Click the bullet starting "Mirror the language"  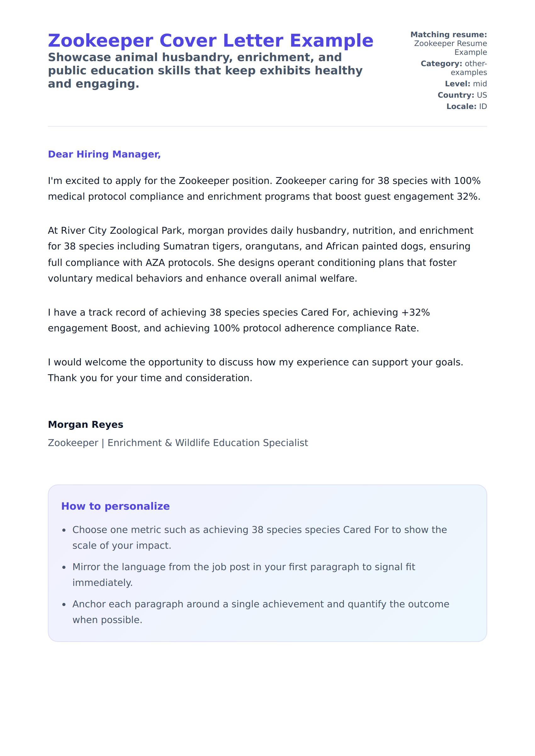pyautogui.click(x=244, y=575)
